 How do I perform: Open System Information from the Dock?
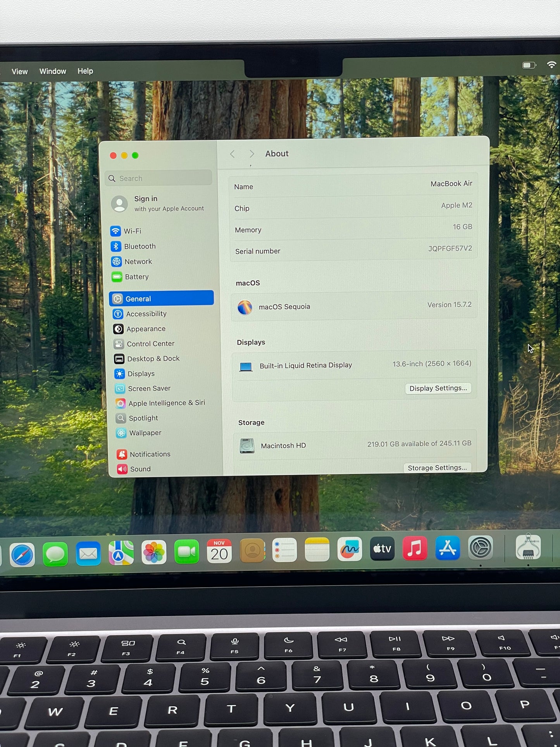tap(528, 547)
